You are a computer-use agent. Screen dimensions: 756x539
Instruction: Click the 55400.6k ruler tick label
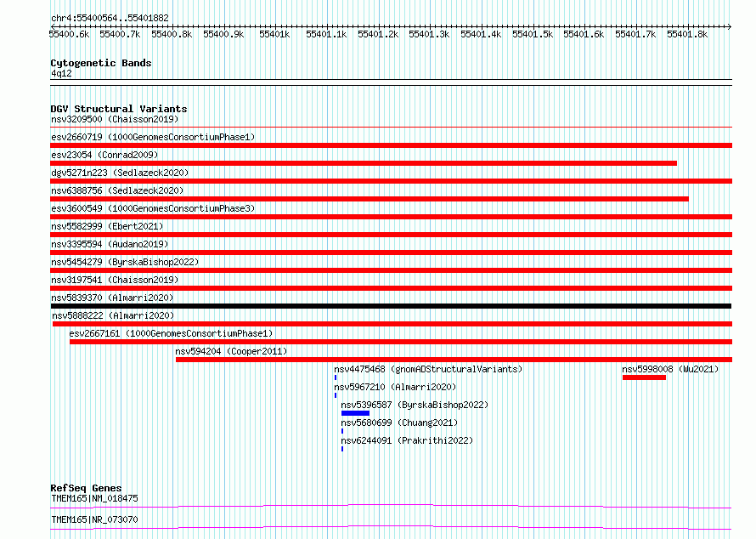point(69,34)
